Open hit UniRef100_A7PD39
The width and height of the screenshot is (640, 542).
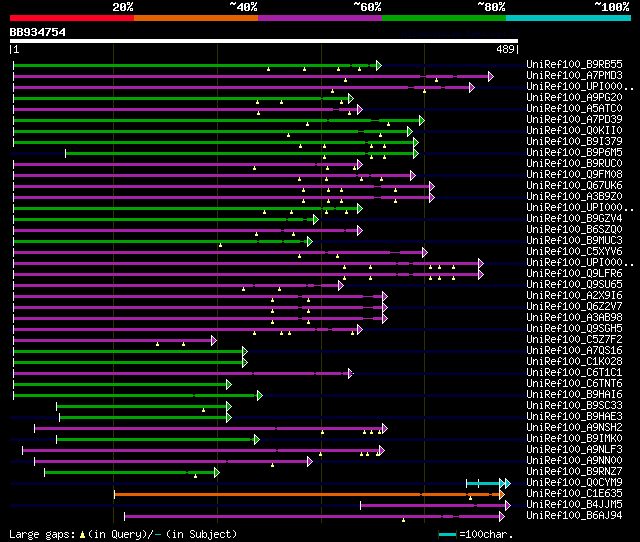pyautogui.click(x=574, y=120)
